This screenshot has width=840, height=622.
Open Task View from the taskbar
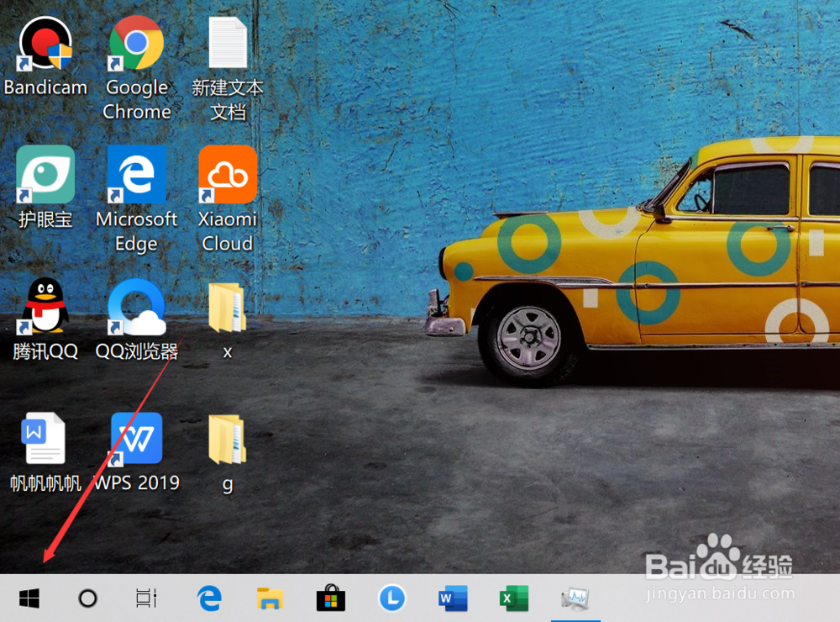click(x=145, y=598)
